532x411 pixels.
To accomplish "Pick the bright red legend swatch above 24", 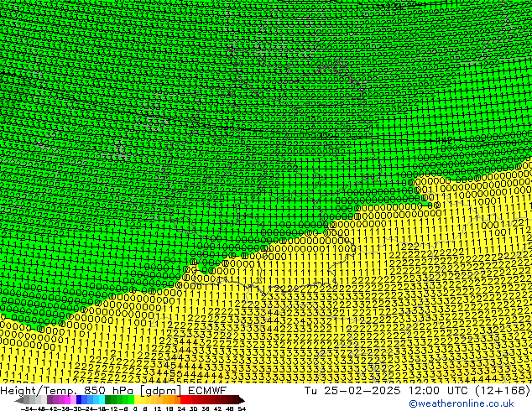I will click(x=183, y=400).
